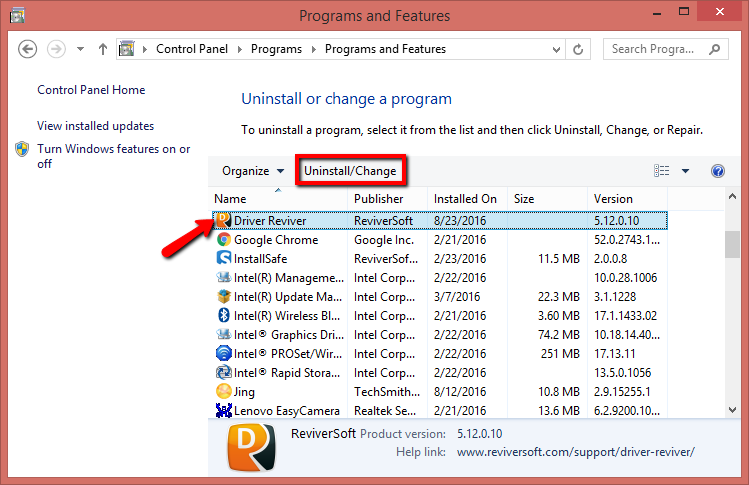
Task: Expand the address bar history dropdown
Action: pyautogui.click(x=556, y=49)
